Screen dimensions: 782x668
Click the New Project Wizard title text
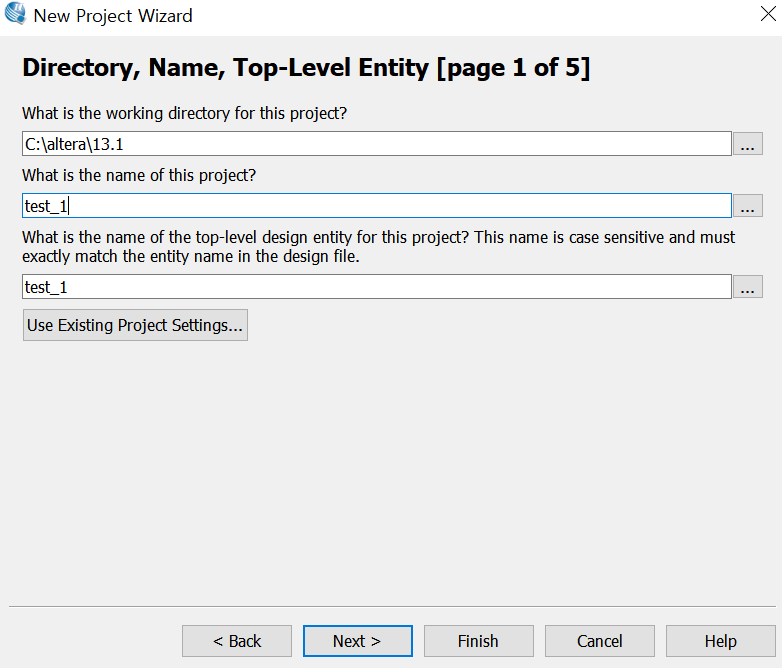(113, 16)
